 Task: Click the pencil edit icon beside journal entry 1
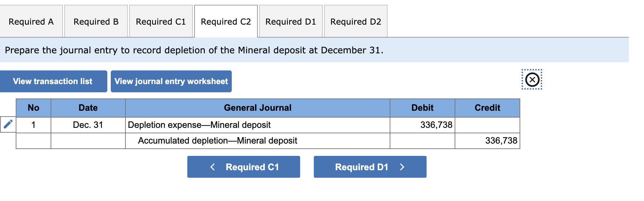(8, 125)
